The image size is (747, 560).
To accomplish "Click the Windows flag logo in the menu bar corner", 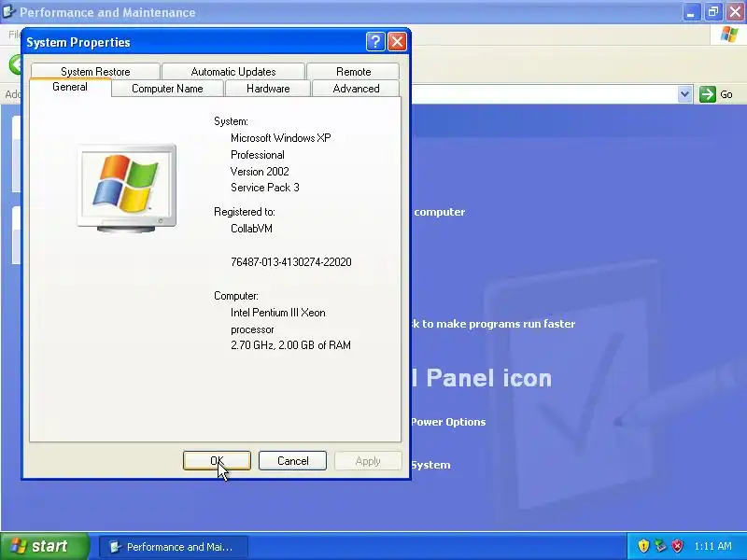I will click(729, 35).
